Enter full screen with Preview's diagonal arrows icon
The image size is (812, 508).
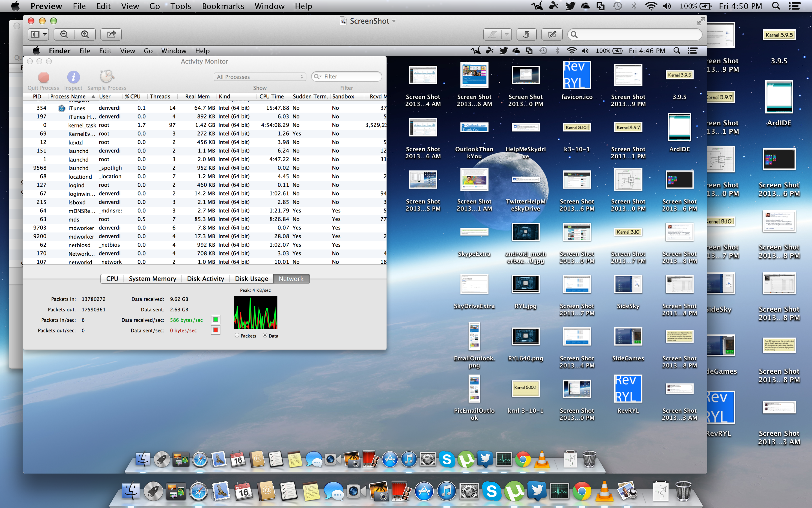[x=700, y=21]
